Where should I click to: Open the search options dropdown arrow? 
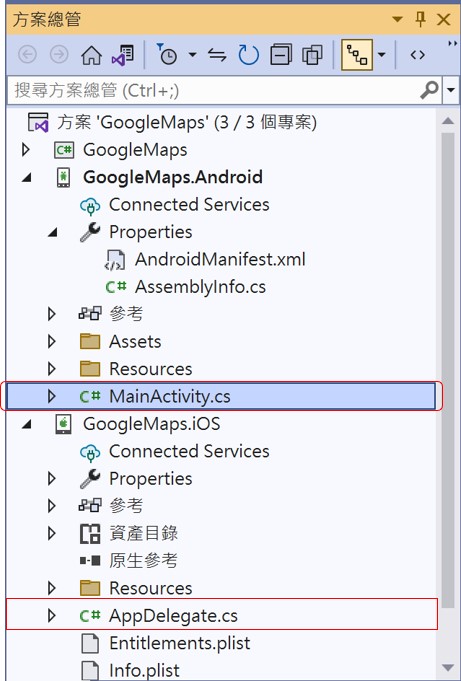[451, 90]
